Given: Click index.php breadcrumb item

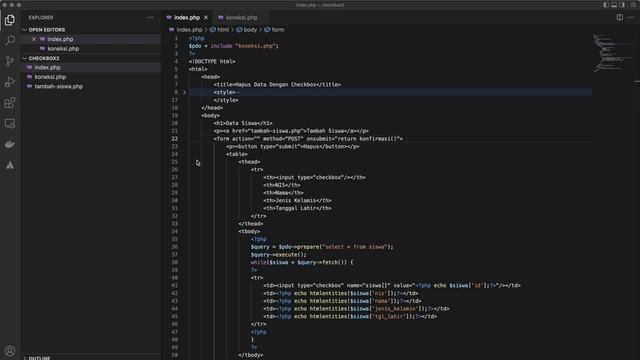Looking at the screenshot, I should 189,30.
